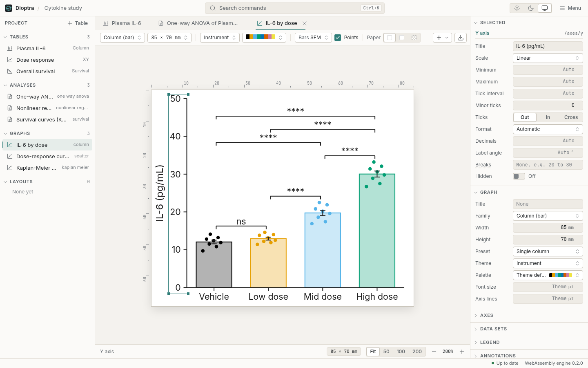Open the color palette dropdown in toolbar
The width and height of the screenshot is (588, 368).
[264, 38]
